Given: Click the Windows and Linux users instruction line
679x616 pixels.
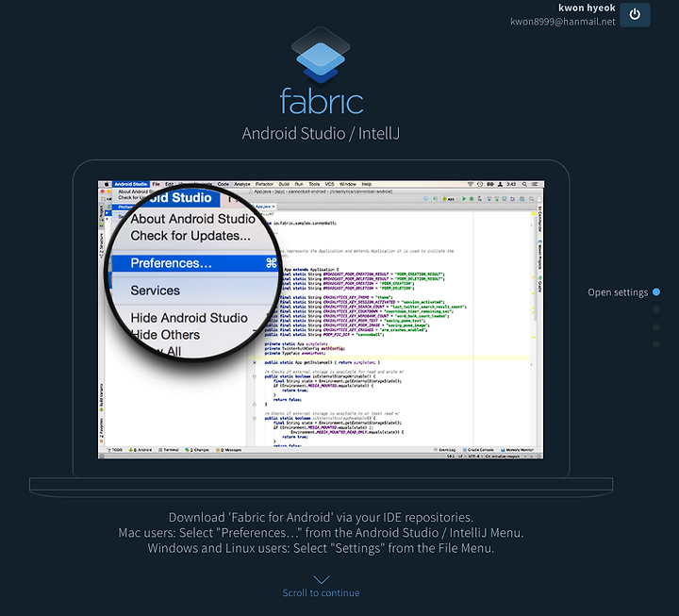Looking at the screenshot, I should click(321, 548).
